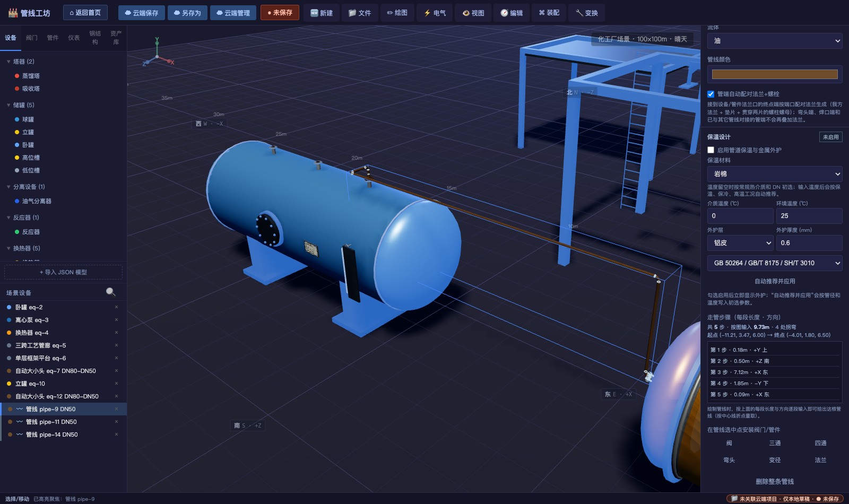The width and height of the screenshot is (849, 504).
Task: Delete 管线 pipe-14 using its × icon
Action: pyautogui.click(x=117, y=435)
